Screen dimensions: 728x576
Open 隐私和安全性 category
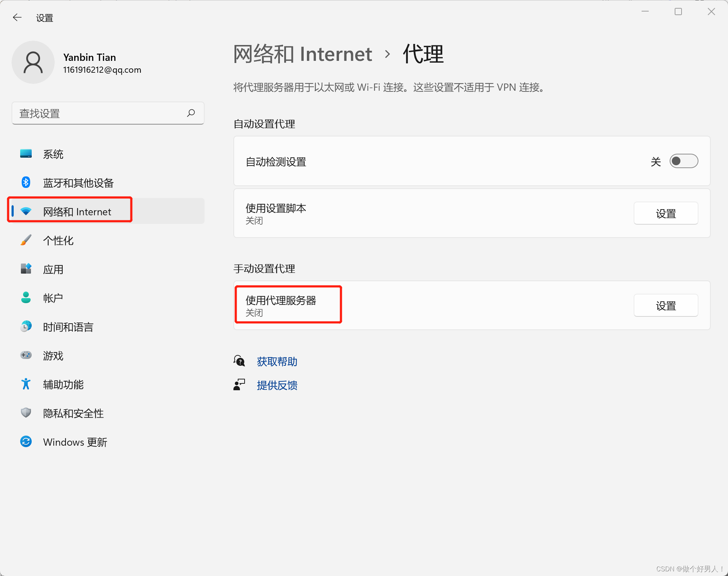[x=108, y=413]
